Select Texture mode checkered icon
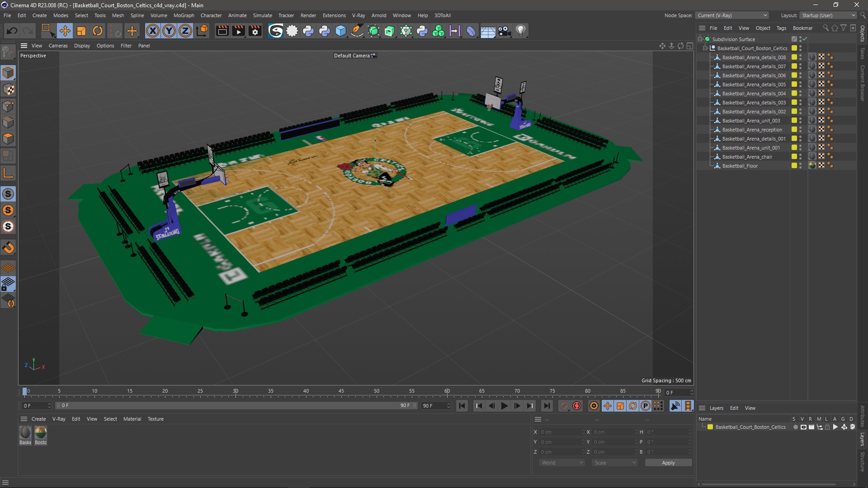This screenshot has width=868, height=488. coord(8,89)
